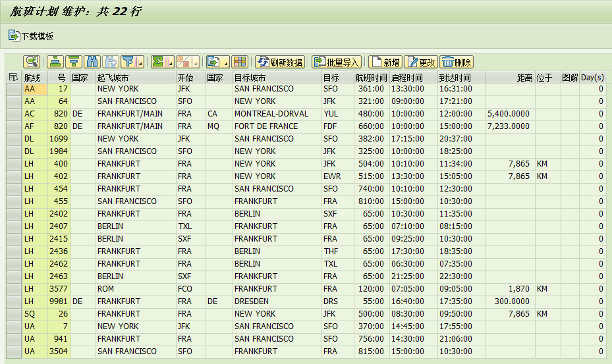Screen dimensions: 612x364
Task: Click arrival time 16:31:00 cell
Action: 462,89
